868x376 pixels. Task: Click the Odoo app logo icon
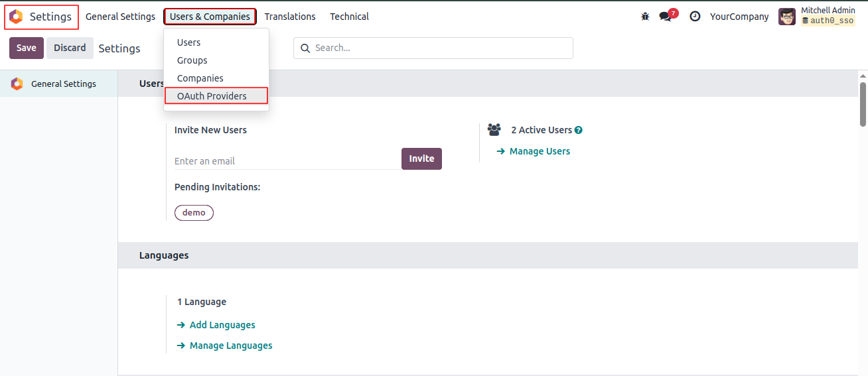tap(16, 17)
